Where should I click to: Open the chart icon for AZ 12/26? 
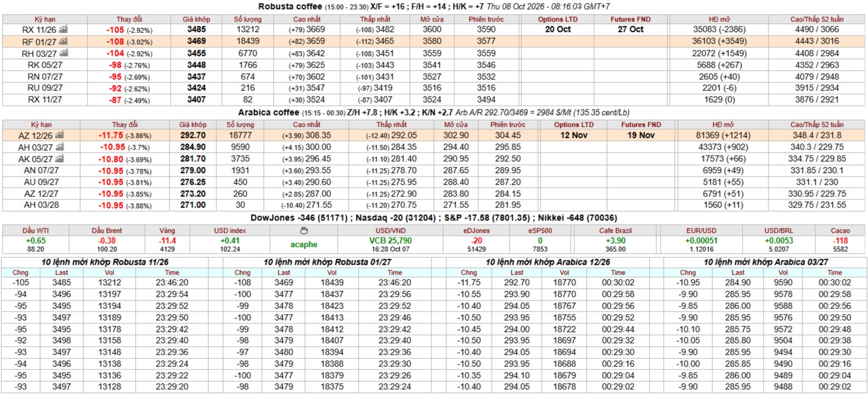(59, 135)
